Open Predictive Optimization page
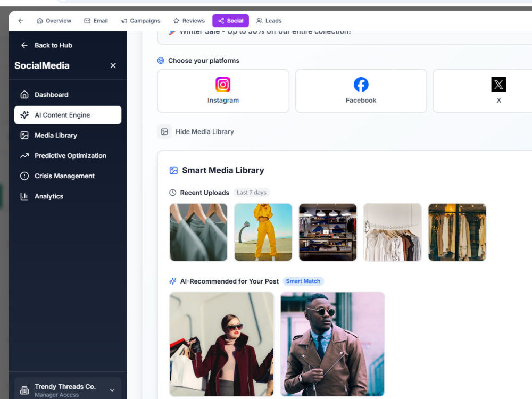The height and width of the screenshot is (399, 532). coord(68,156)
